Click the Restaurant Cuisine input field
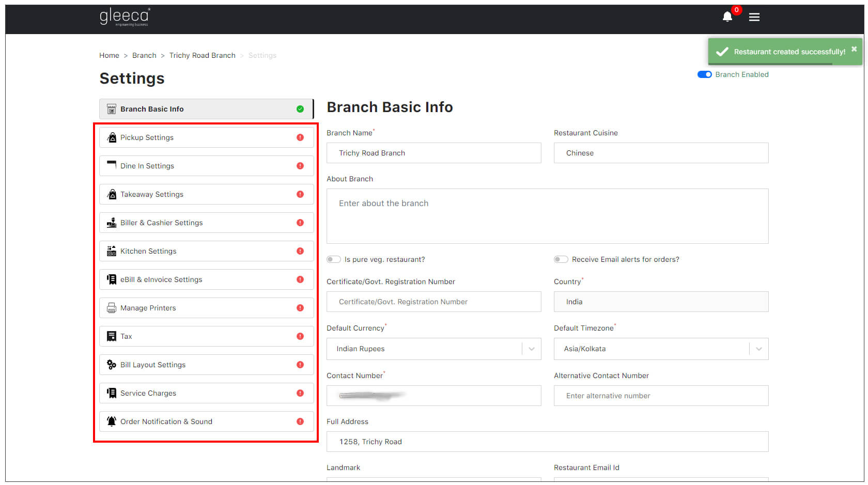This screenshot has width=868, height=485. 661,153
